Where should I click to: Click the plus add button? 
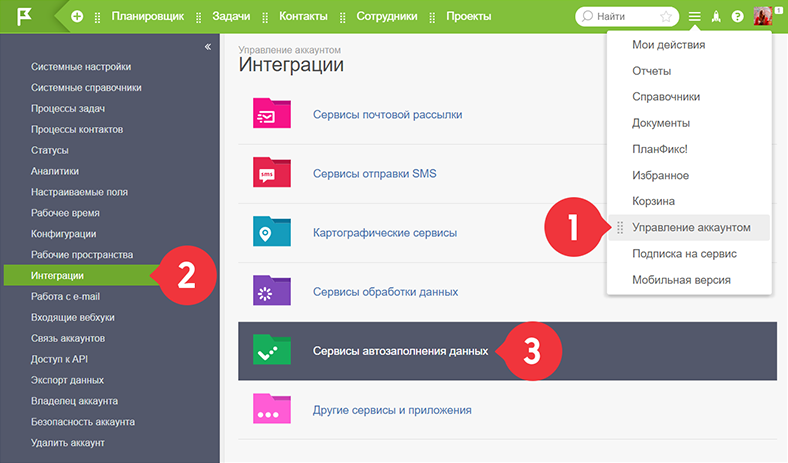77,17
